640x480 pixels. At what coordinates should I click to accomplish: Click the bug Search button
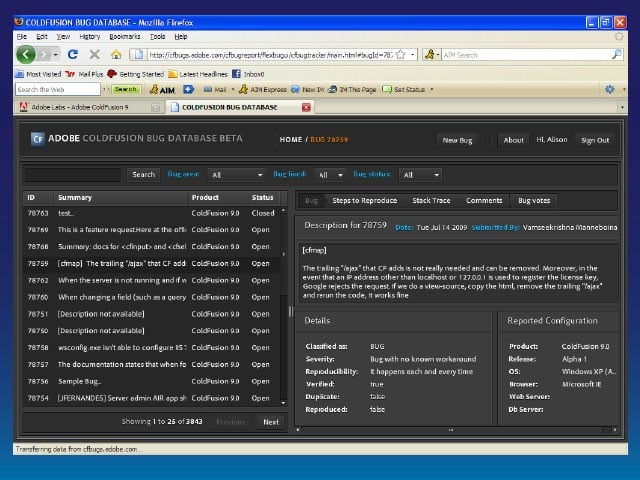143,175
